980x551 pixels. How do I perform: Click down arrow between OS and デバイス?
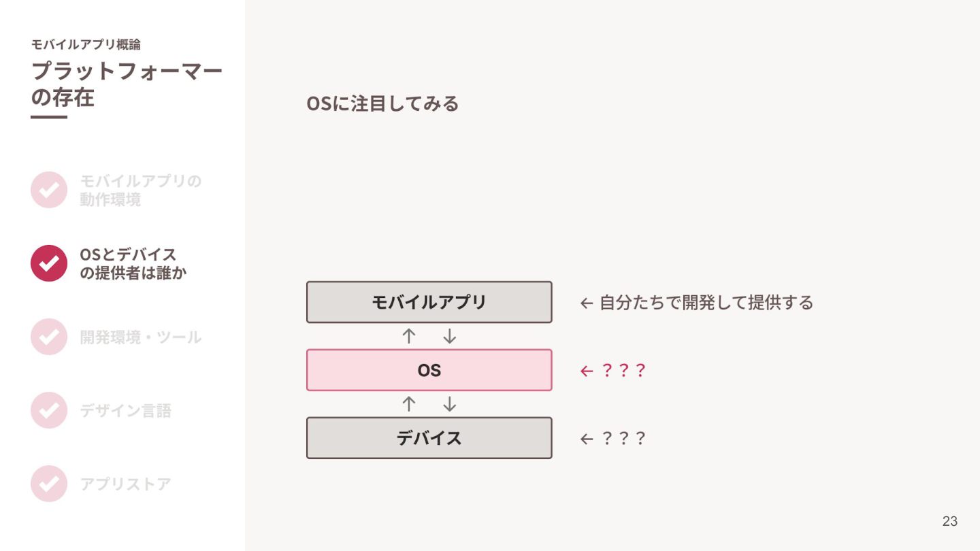click(449, 404)
